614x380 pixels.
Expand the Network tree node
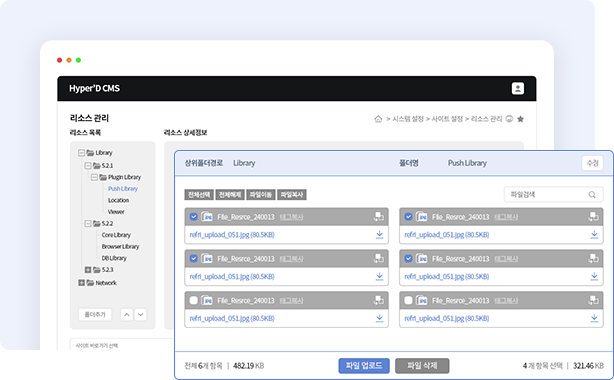(81, 283)
